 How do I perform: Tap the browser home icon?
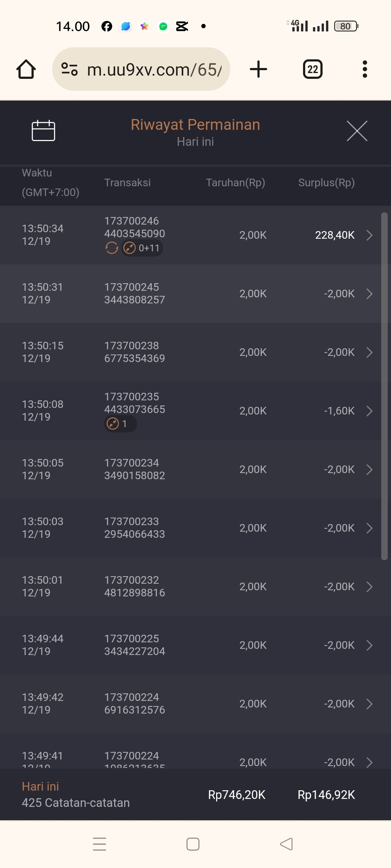click(x=26, y=69)
